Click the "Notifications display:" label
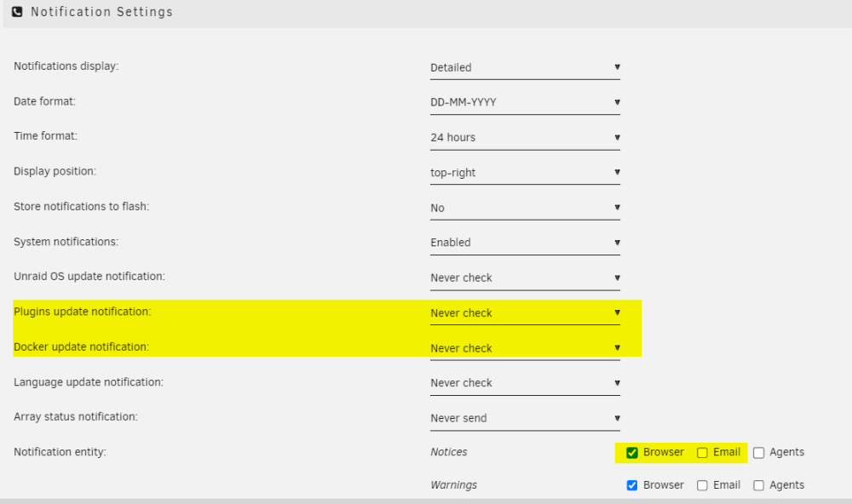This screenshot has width=852, height=504. click(66, 66)
